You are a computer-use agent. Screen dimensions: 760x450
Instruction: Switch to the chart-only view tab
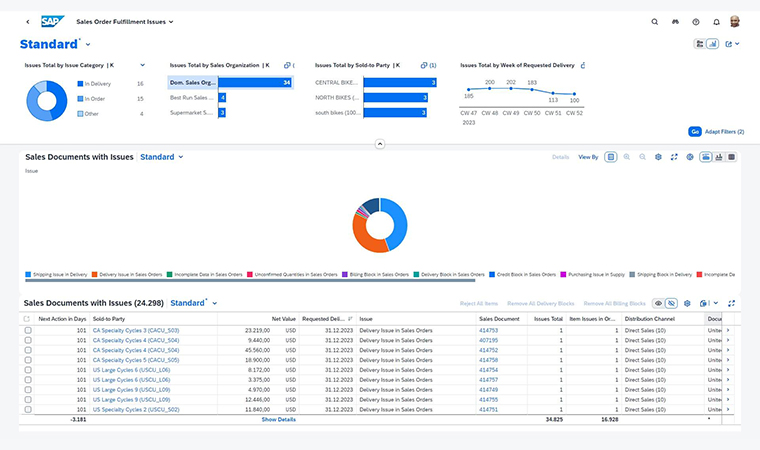719,157
